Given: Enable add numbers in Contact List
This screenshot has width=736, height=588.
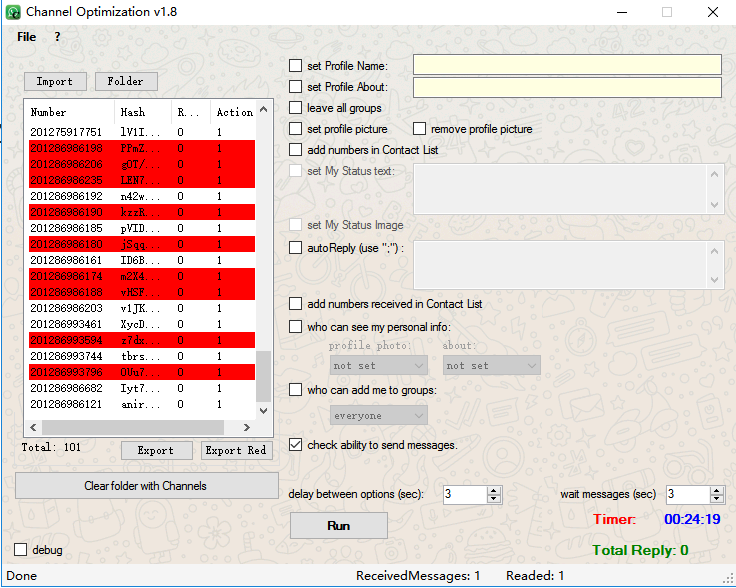Looking at the screenshot, I should tap(295, 150).
